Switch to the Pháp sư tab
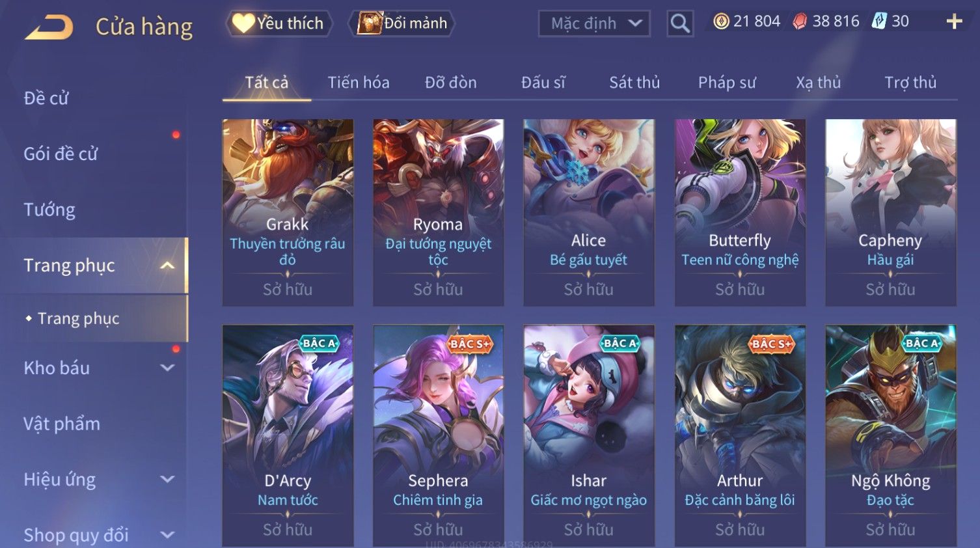 [x=727, y=83]
